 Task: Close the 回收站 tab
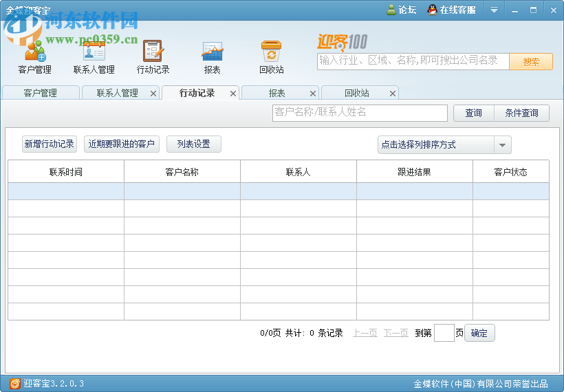[x=393, y=94]
